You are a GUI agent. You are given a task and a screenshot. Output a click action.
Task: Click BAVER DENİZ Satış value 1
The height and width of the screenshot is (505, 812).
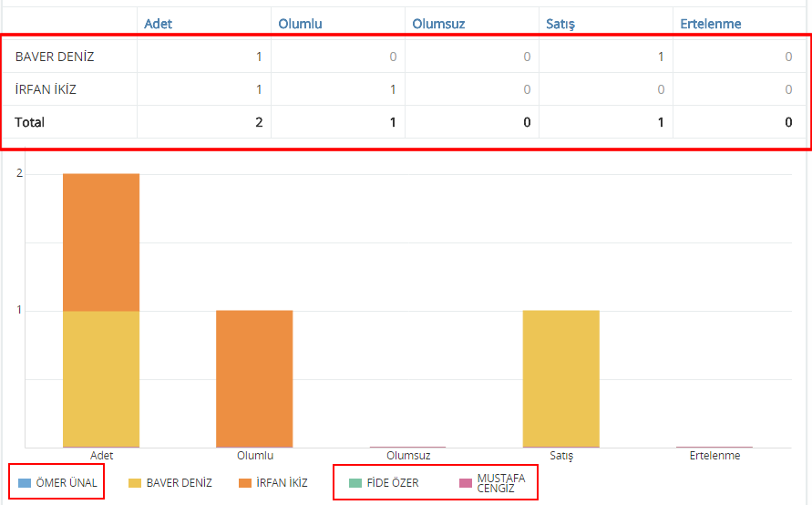pyautogui.click(x=661, y=57)
